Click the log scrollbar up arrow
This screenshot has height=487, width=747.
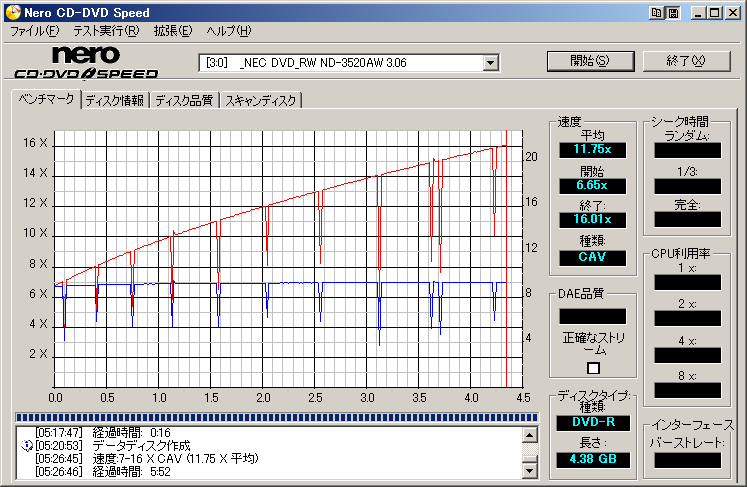pos(530,435)
